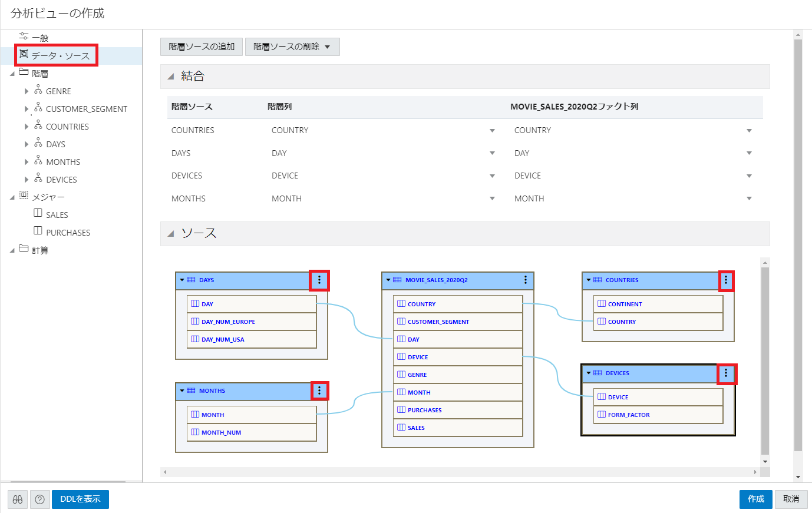The image size is (812, 513).
Task: Open the COUNTRIES table three-dot menu
Action: (726, 280)
